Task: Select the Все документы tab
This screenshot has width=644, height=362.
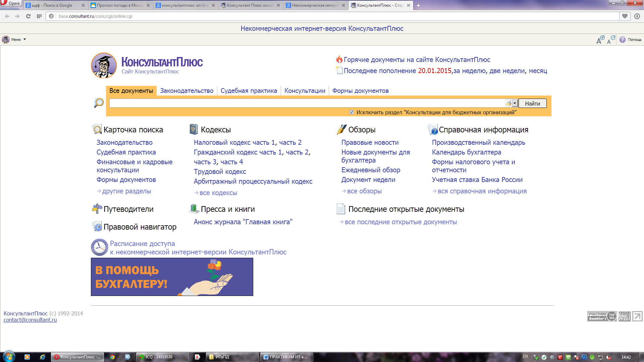Action: [x=131, y=90]
